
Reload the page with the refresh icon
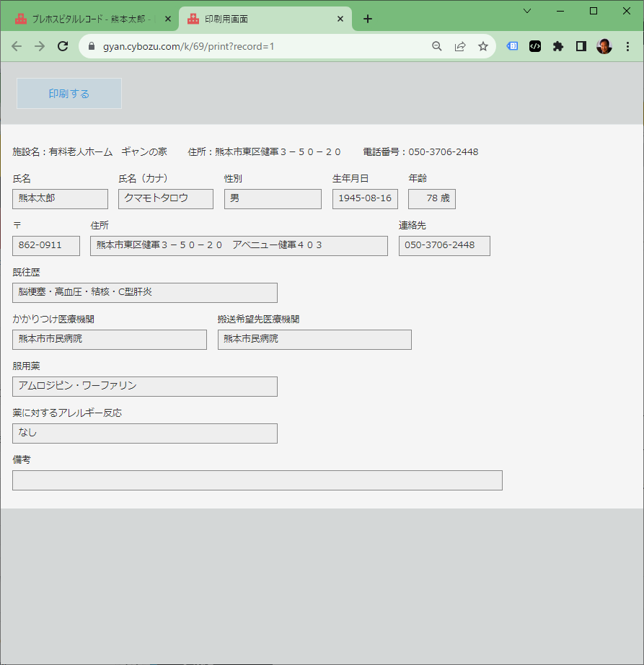(63, 46)
